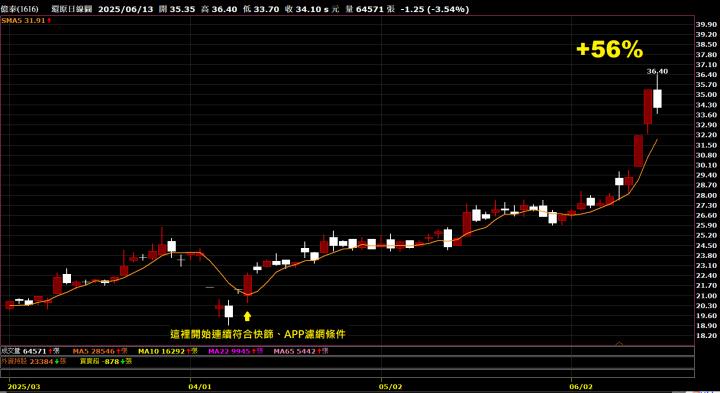Click the 21.00 price axis label
The image size is (720, 393).
706,296
